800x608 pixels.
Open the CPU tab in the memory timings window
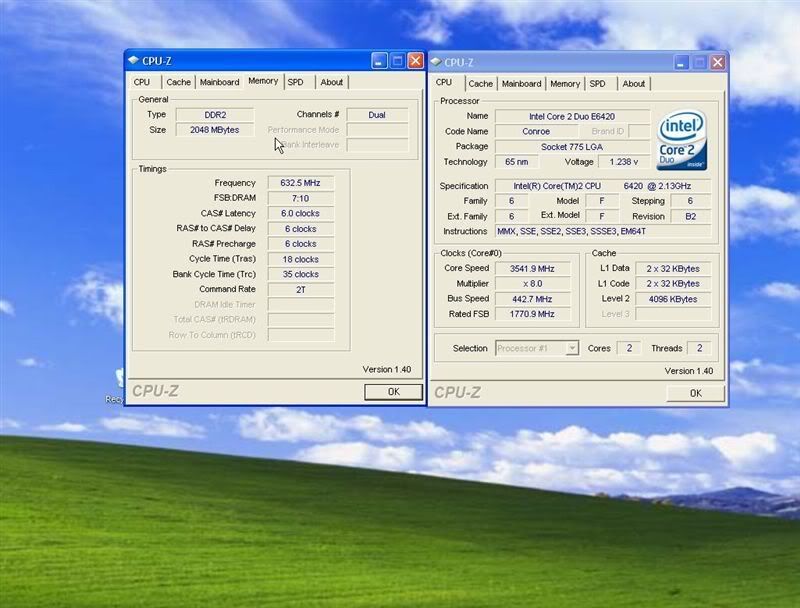point(142,82)
